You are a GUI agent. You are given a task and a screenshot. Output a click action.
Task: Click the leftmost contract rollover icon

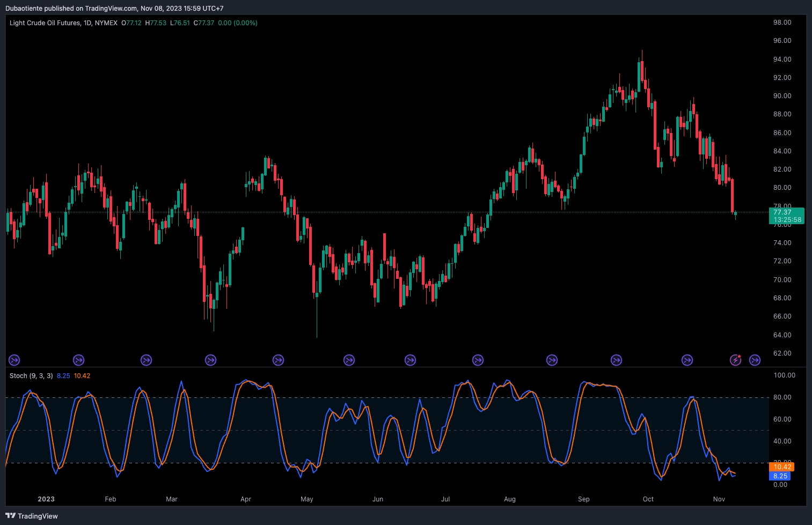point(14,360)
